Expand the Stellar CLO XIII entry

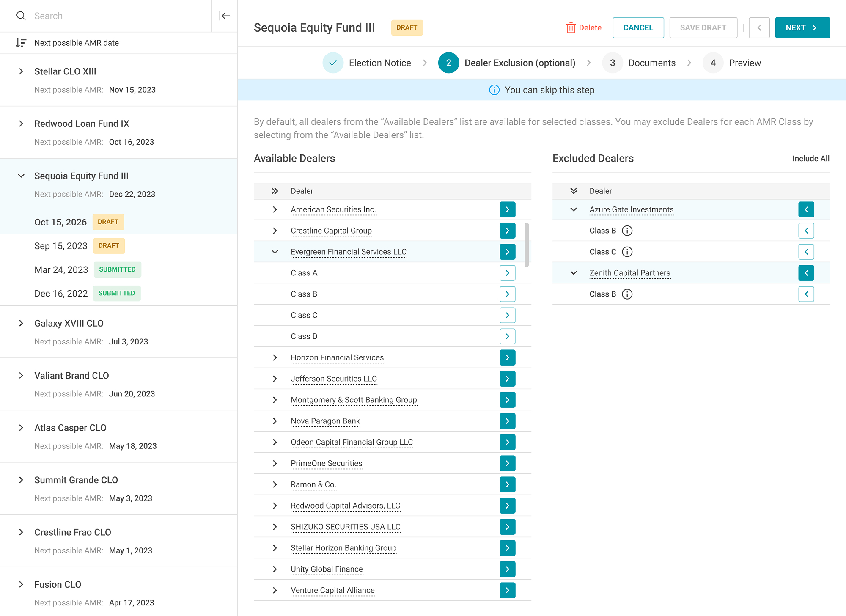pyautogui.click(x=21, y=71)
